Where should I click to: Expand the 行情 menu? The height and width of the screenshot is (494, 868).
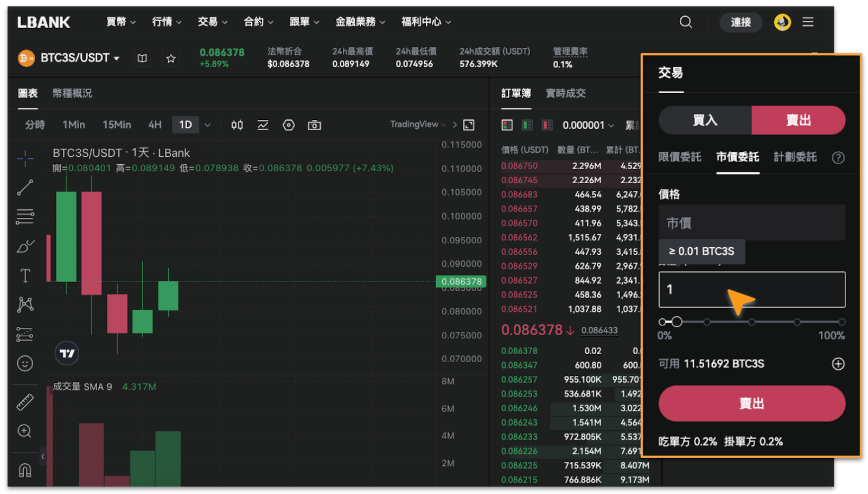coord(167,22)
